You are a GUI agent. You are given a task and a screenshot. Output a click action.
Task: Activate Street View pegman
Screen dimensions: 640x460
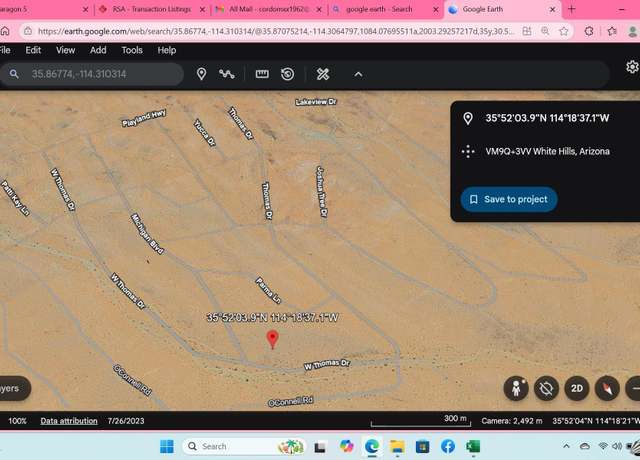(516, 388)
